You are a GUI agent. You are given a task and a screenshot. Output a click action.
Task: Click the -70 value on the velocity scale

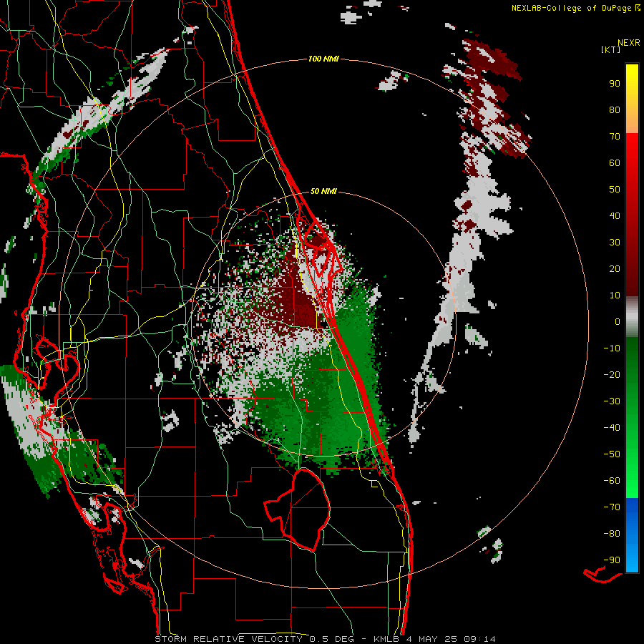coord(612,507)
